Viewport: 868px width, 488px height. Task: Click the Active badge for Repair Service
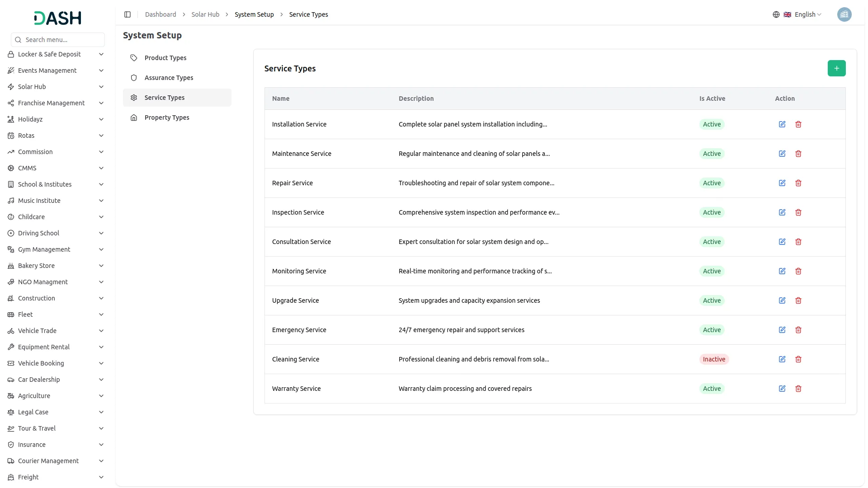(x=712, y=183)
